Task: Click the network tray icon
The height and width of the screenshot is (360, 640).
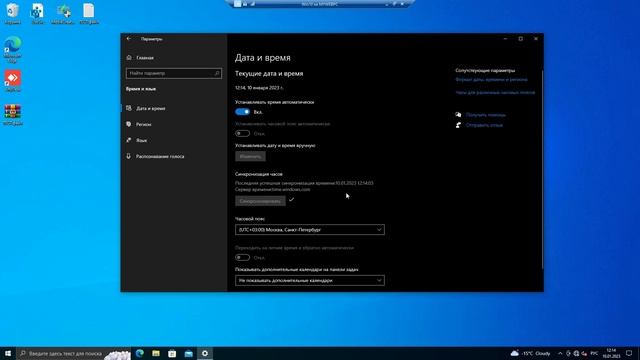Action: tap(576, 353)
